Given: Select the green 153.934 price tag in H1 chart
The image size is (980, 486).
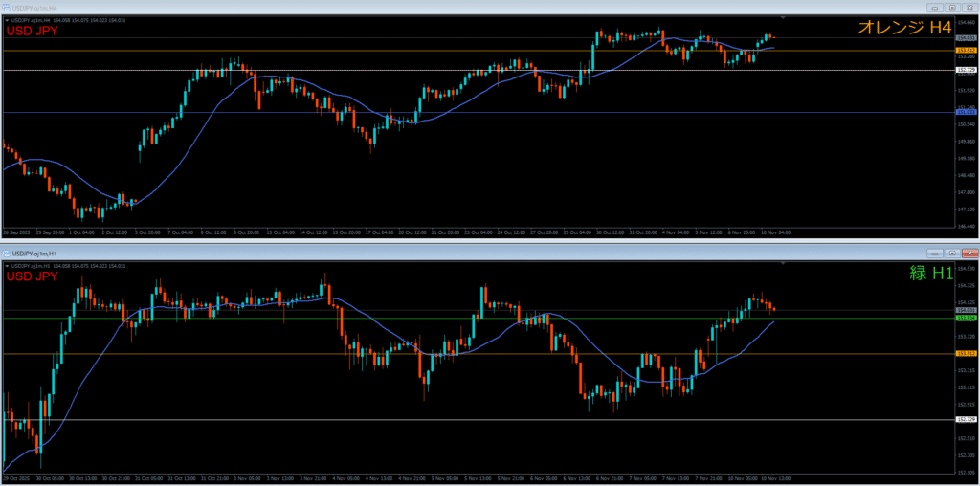Looking at the screenshot, I should click(x=966, y=319).
